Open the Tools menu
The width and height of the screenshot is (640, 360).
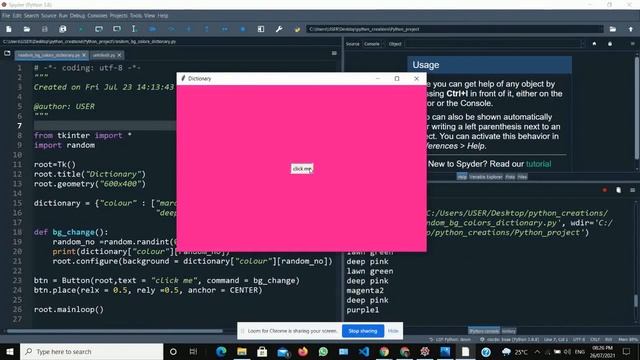click(x=136, y=16)
